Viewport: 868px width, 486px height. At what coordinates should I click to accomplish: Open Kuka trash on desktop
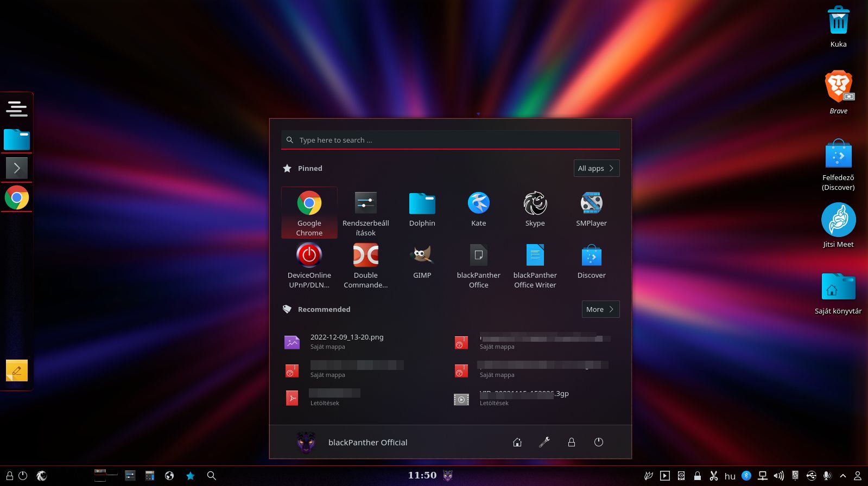click(x=839, y=26)
